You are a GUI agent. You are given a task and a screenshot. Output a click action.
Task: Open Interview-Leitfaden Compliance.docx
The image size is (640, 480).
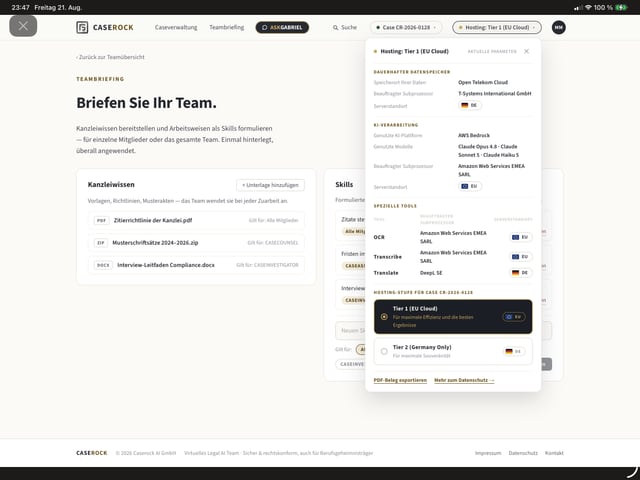pyautogui.click(x=196, y=265)
